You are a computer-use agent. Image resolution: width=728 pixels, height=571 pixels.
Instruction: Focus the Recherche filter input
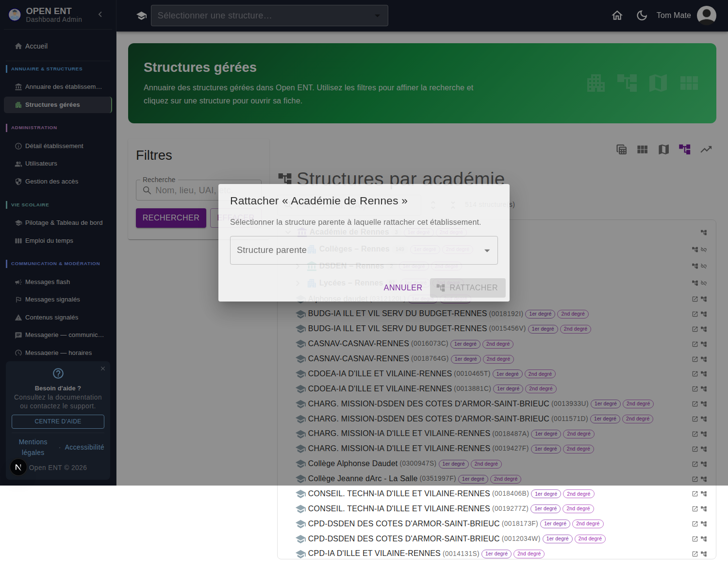[199, 190]
